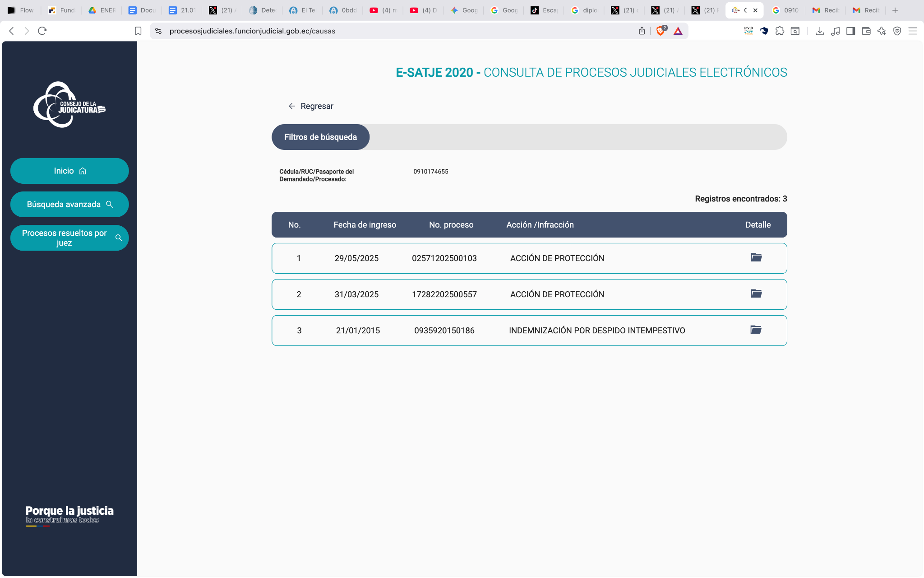This screenshot has width=924, height=578.
Task: Open folder detail for process 17282202500557
Action: tap(756, 294)
